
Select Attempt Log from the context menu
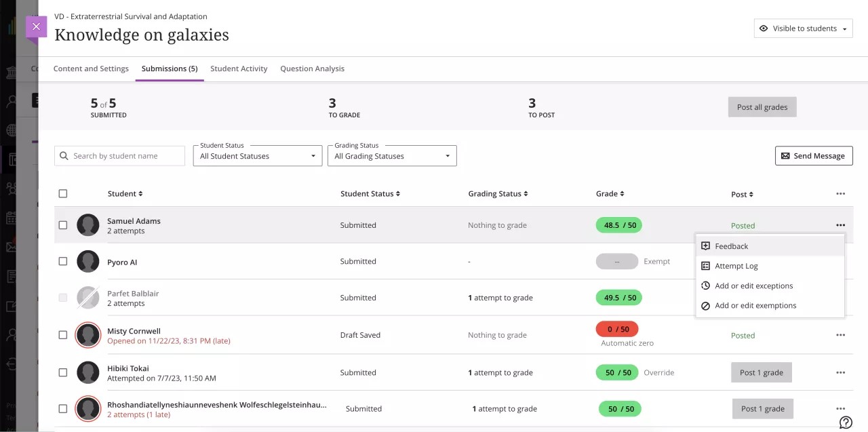(x=736, y=266)
